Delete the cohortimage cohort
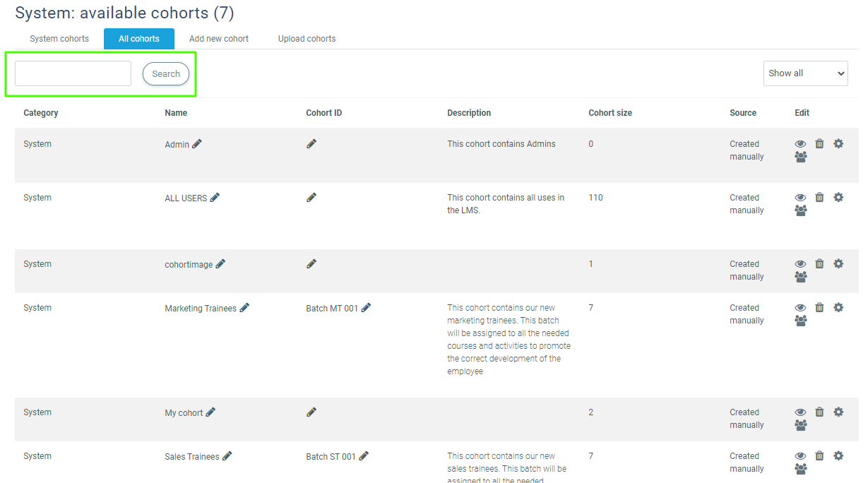 click(x=819, y=264)
